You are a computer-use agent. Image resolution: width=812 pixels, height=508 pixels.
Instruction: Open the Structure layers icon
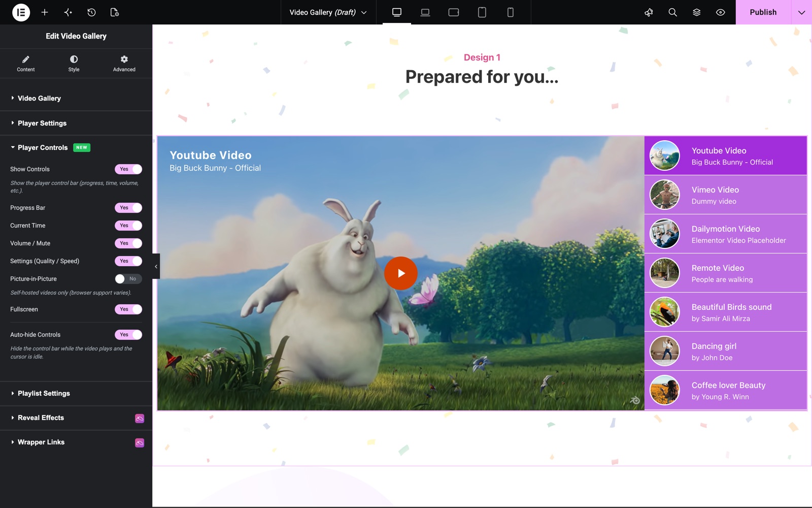pyautogui.click(x=697, y=12)
